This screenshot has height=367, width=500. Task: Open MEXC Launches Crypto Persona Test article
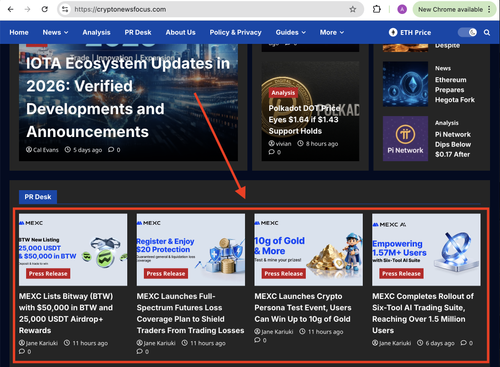click(x=303, y=308)
